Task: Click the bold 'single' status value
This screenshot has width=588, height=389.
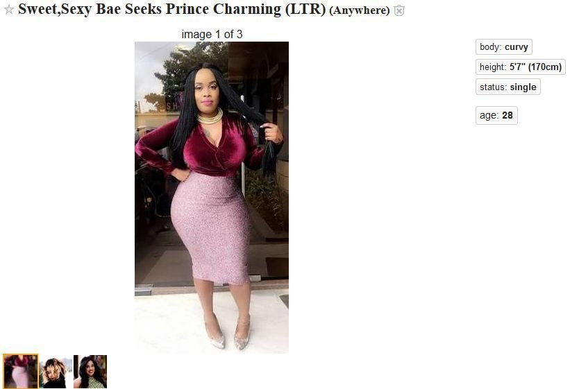Action: pyautogui.click(x=523, y=87)
